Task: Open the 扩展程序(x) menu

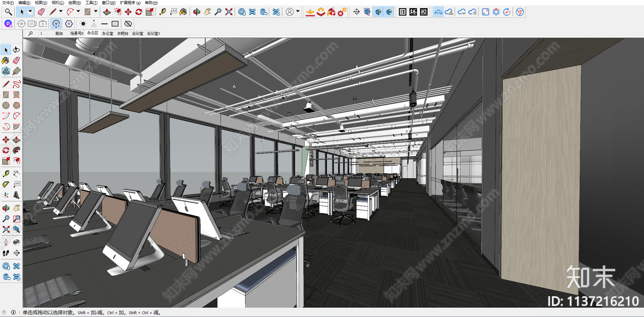Action: [130, 2]
